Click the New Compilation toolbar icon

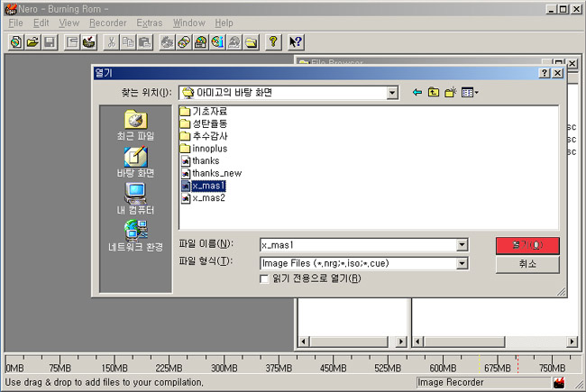pos(15,41)
